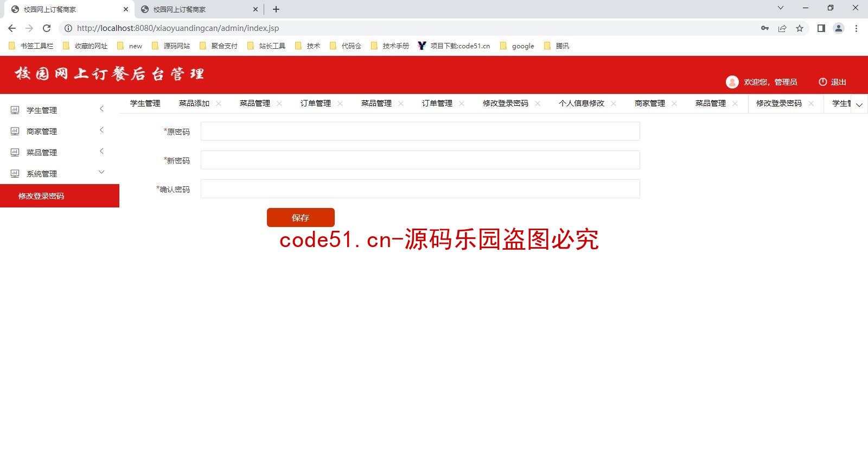Open the 收藏的网址 bookmark folder
The width and height of the screenshot is (868, 467).
click(x=85, y=46)
